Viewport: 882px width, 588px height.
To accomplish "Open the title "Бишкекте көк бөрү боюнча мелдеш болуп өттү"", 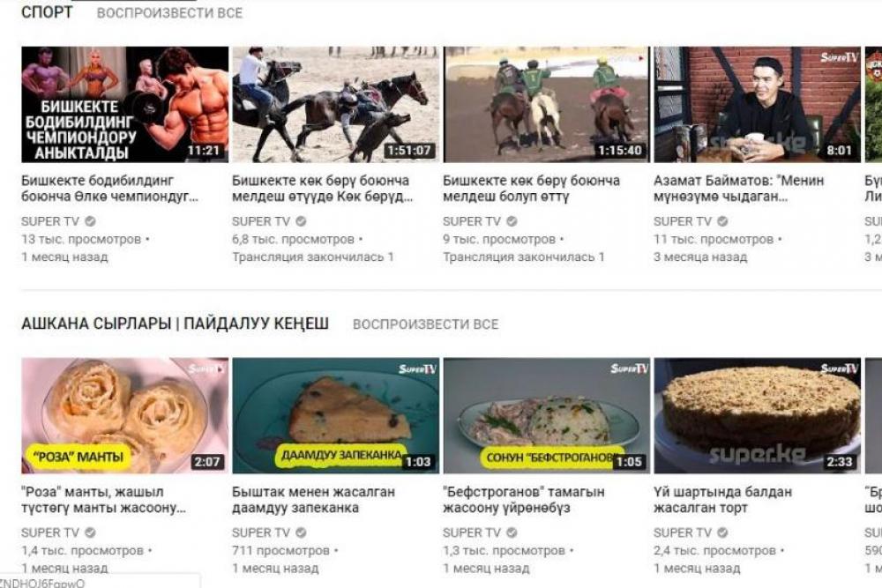I will (531, 189).
